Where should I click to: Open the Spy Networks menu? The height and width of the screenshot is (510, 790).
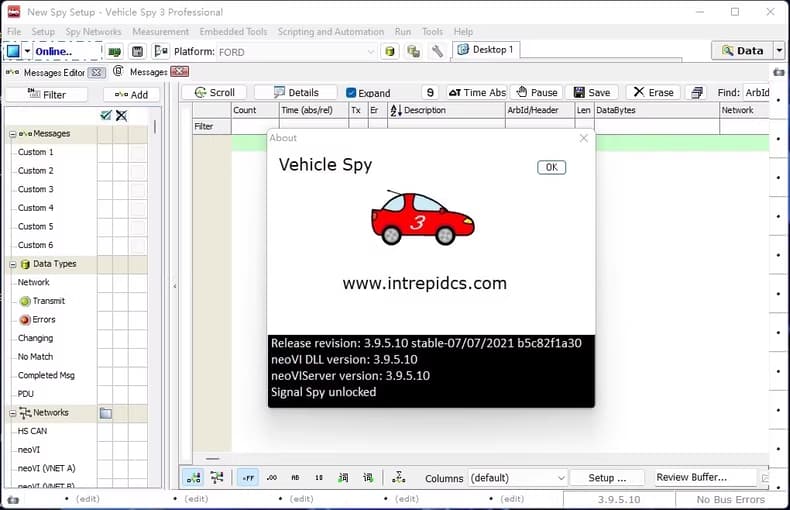(x=93, y=32)
